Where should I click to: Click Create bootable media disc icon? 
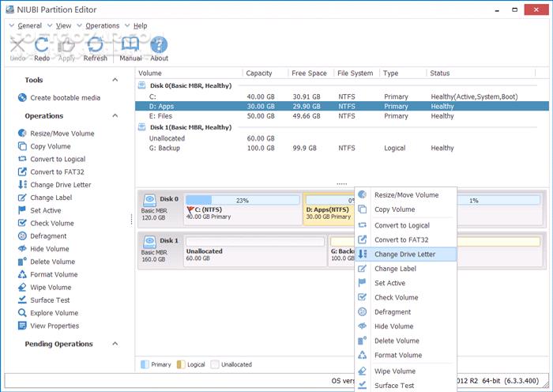[x=22, y=98]
